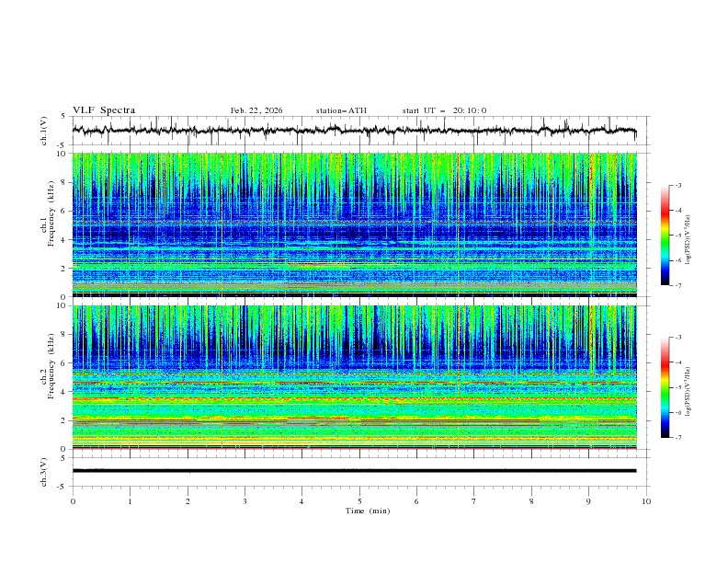Click the ch.1 voltage waveform trace
The height and width of the screenshot is (563, 728).
click(354, 131)
